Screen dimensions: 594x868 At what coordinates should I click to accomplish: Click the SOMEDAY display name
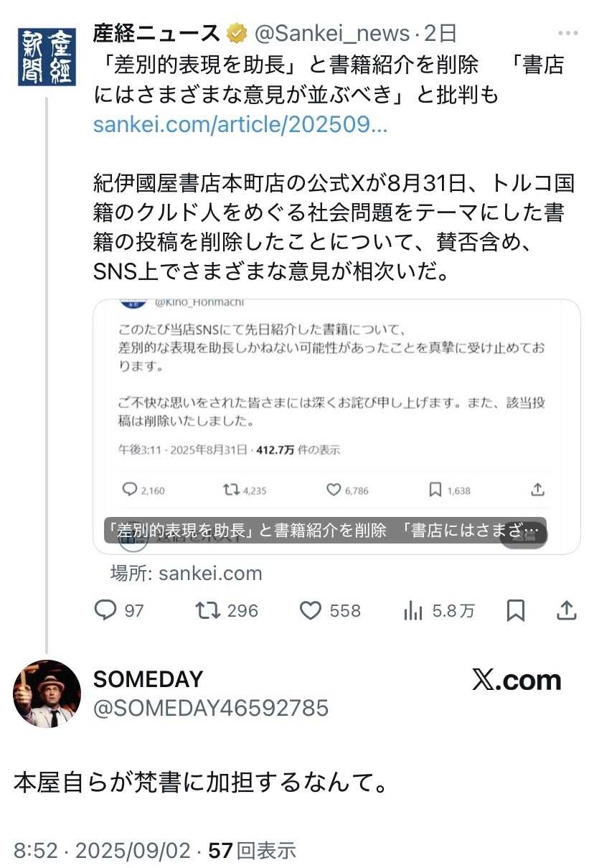pyautogui.click(x=148, y=679)
